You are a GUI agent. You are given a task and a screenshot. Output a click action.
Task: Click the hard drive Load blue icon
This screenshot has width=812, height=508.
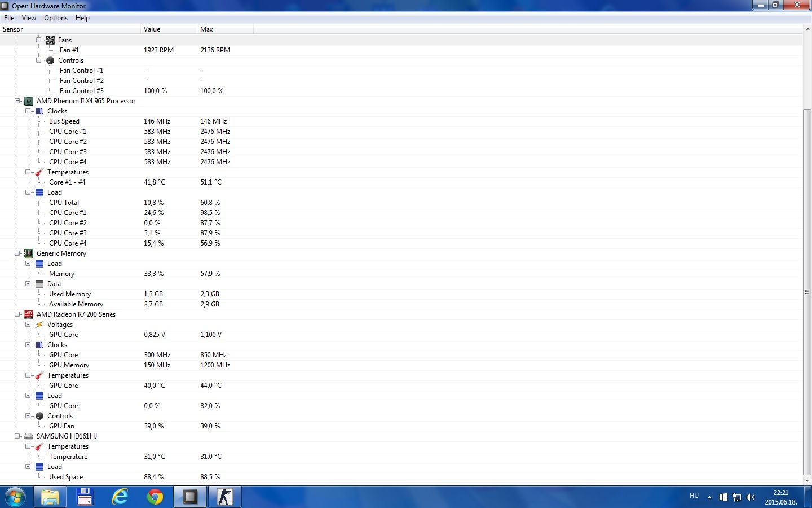coord(39,467)
